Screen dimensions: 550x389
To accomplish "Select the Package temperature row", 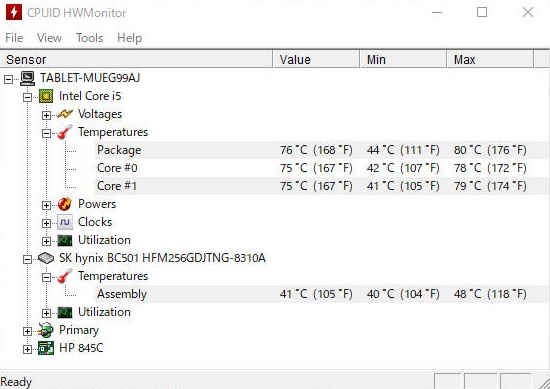I will point(322,150).
